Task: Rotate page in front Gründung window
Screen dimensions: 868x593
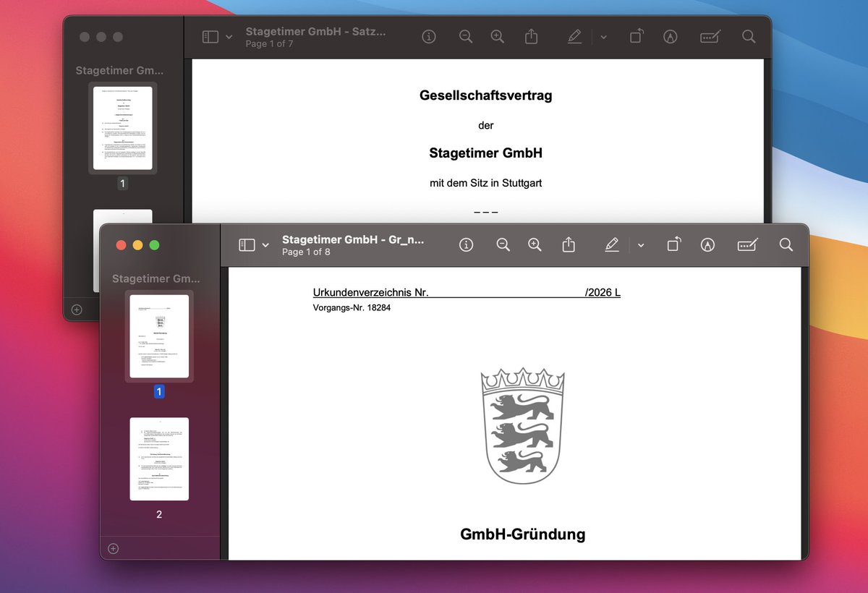Action: click(673, 244)
